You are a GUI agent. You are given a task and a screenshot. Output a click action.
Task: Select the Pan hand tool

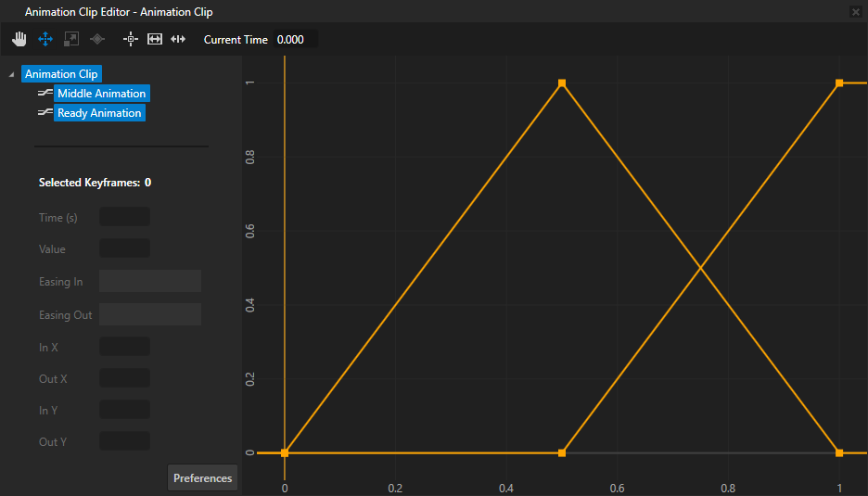[19, 39]
